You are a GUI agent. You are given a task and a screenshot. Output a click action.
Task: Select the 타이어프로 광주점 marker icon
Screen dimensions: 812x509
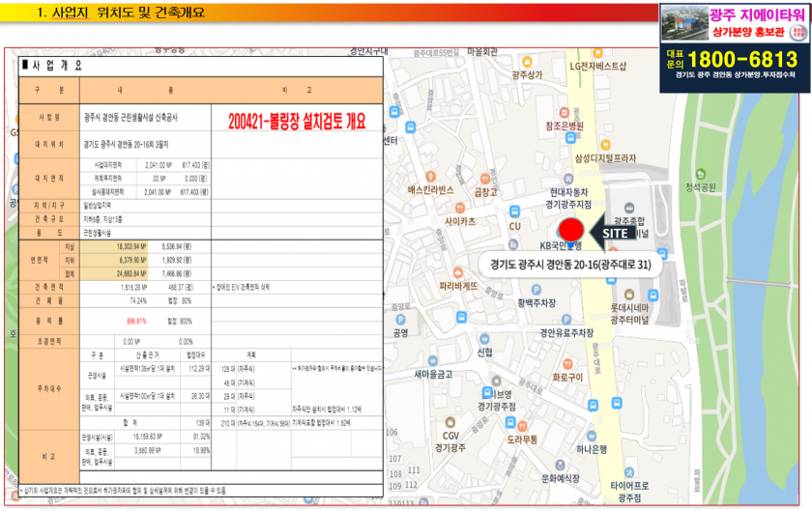pos(628,472)
